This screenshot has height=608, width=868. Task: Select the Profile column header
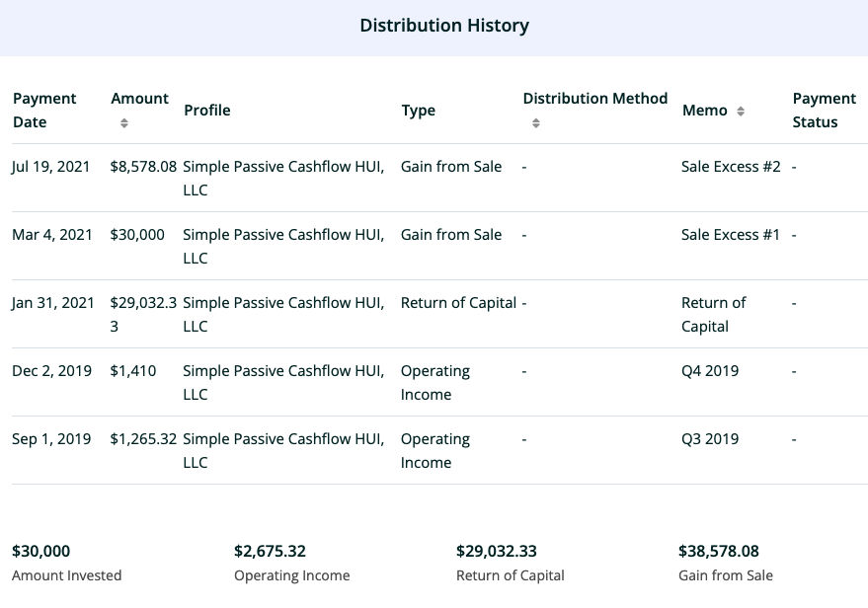coord(207,111)
